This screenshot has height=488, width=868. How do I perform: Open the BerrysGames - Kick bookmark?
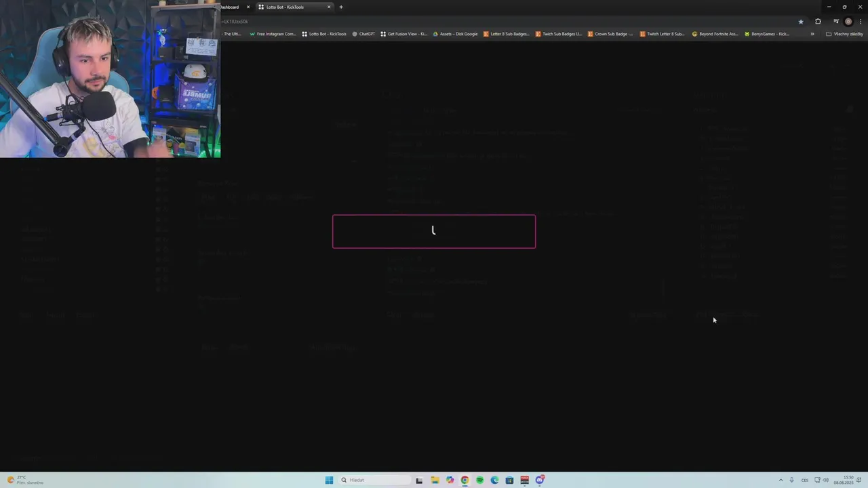coord(767,34)
